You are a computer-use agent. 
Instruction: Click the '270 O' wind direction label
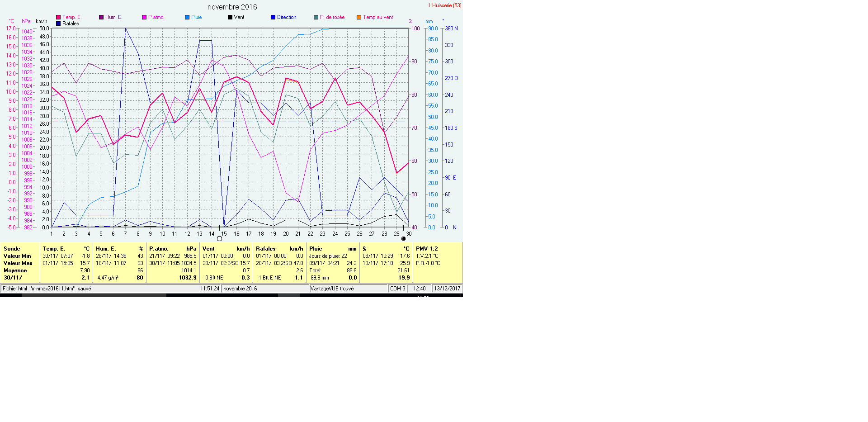[x=451, y=78]
